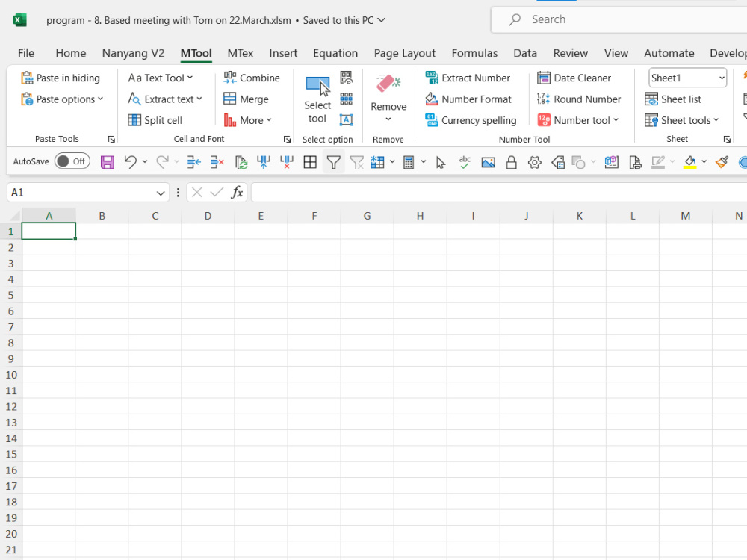Click the insert row icon with blue arrow

click(x=194, y=162)
